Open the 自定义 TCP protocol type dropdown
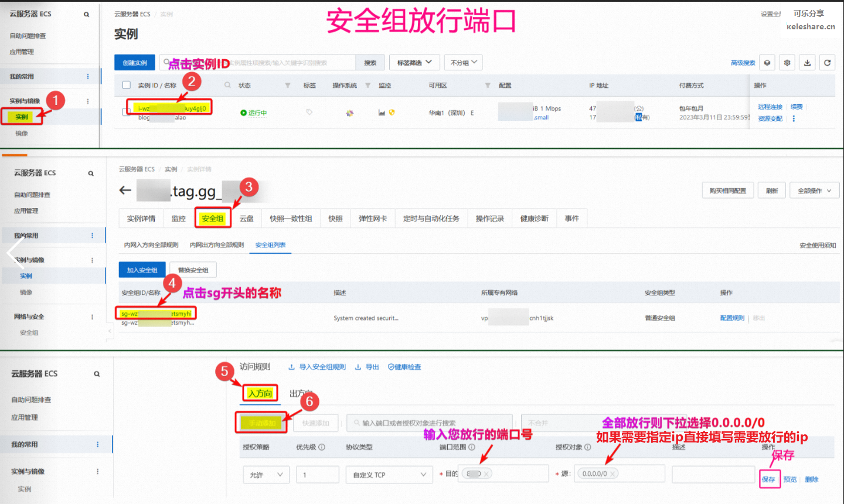Viewport: 844px width, 504px height. click(390, 475)
